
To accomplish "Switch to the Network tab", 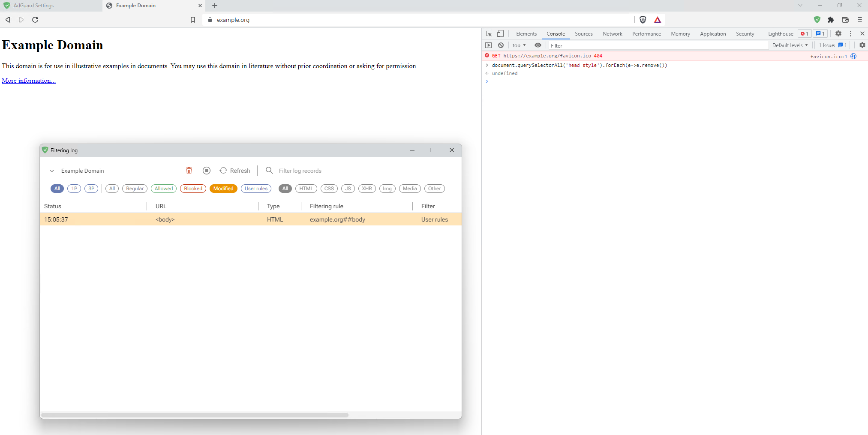I will (x=612, y=33).
